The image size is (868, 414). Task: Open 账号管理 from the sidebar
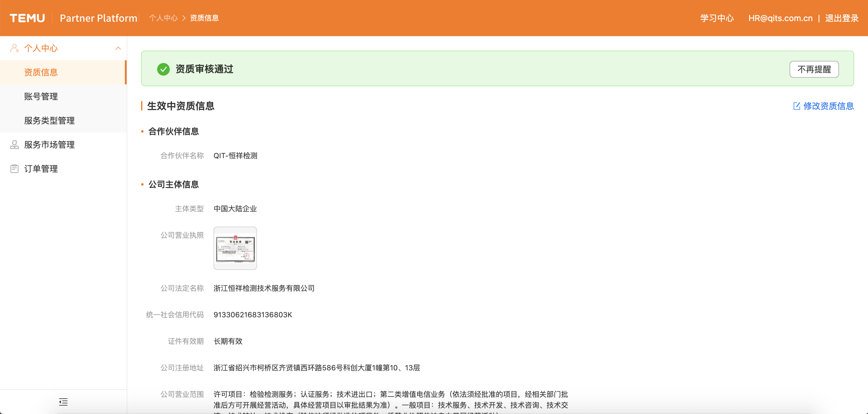point(41,96)
